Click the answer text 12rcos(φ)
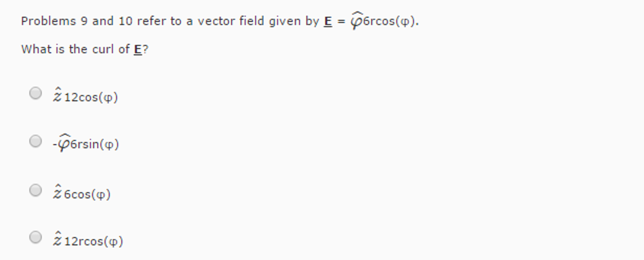 click(93, 241)
